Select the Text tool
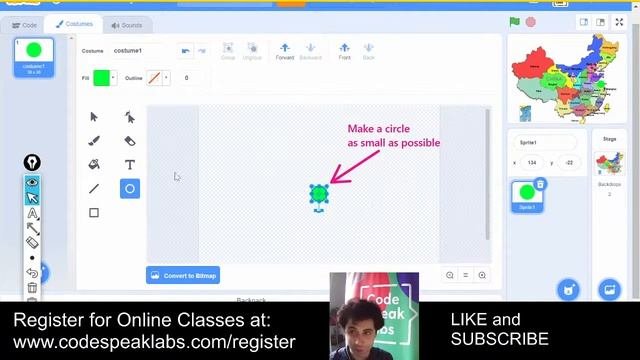Screen dimensions: 640x360 click(x=130, y=164)
